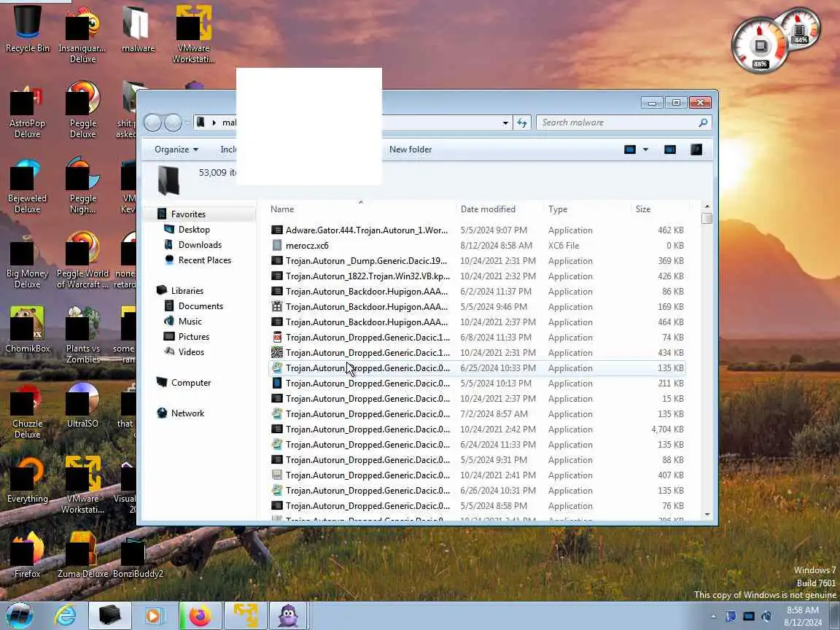Show the preview pane icon
Image resolution: width=840 pixels, height=630 pixels.
(669, 149)
